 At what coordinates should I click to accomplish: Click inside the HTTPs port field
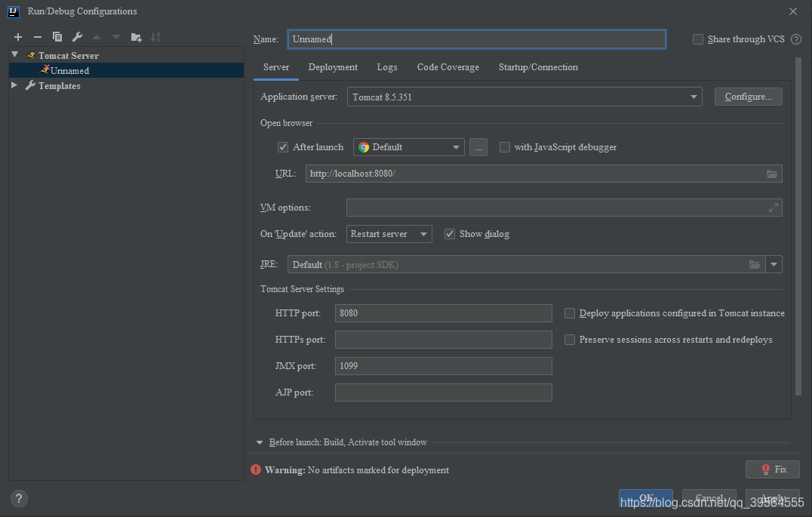pos(443,340)
